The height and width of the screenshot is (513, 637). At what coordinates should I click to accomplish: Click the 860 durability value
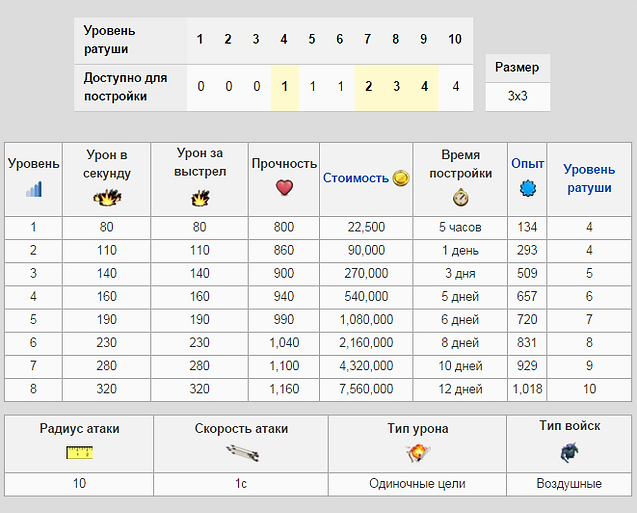click(x=284, y=250)
